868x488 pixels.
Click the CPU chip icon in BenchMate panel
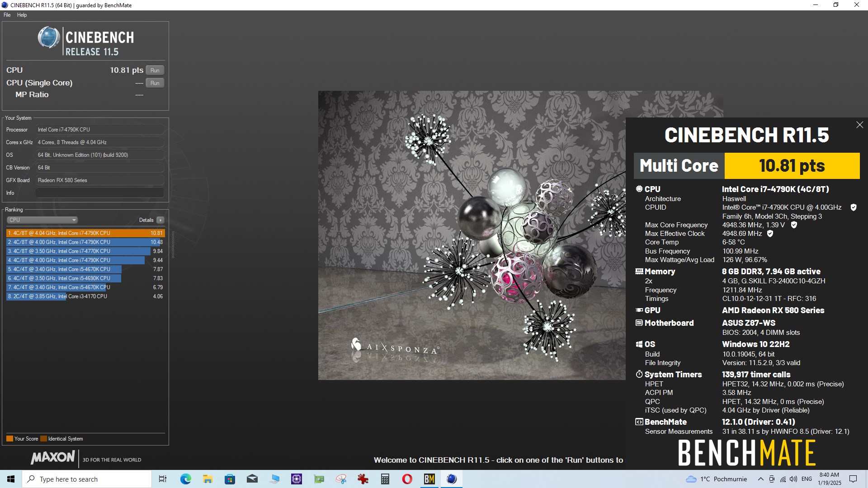(x=639, y=189)
